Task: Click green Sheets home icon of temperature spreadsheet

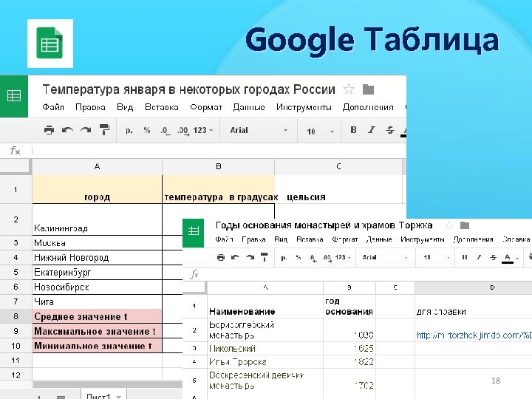Action: 14,96
